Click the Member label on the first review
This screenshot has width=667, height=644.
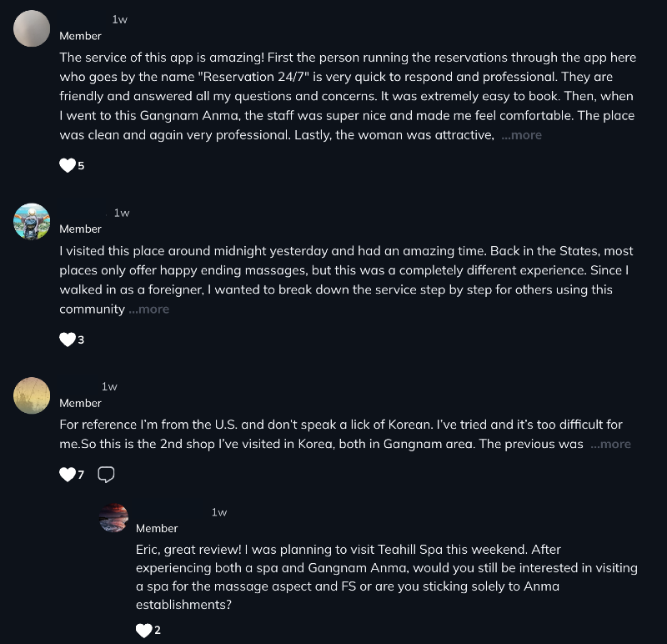pos(80,36)
